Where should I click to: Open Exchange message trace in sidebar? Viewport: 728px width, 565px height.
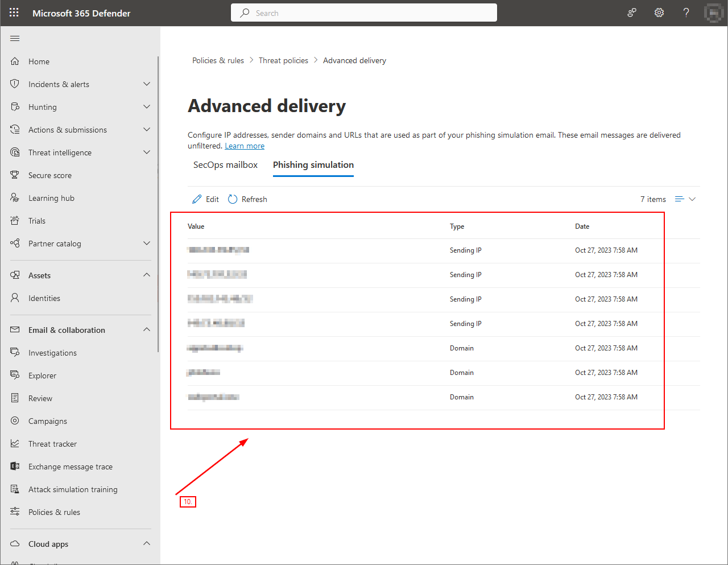(70, 467)
